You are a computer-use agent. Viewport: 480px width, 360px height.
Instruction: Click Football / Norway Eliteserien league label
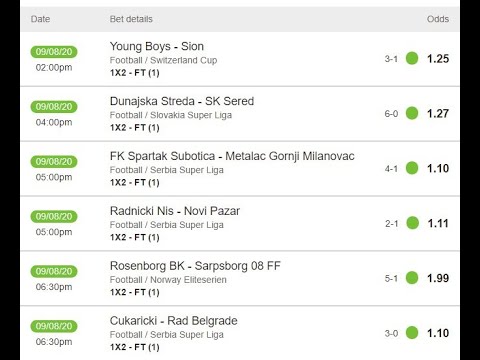[168, 280]
